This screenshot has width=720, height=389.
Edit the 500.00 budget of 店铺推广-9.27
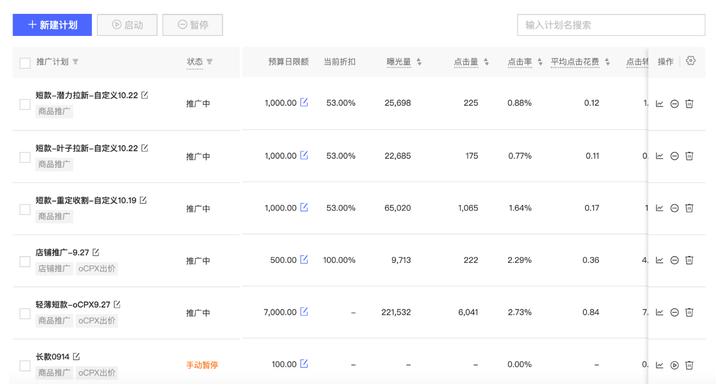click(304, 259)
